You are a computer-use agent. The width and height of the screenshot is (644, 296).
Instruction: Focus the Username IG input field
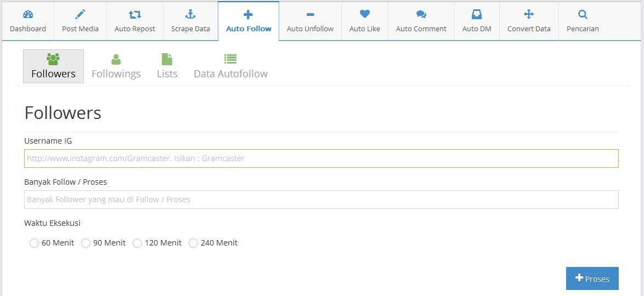(321, 158)
